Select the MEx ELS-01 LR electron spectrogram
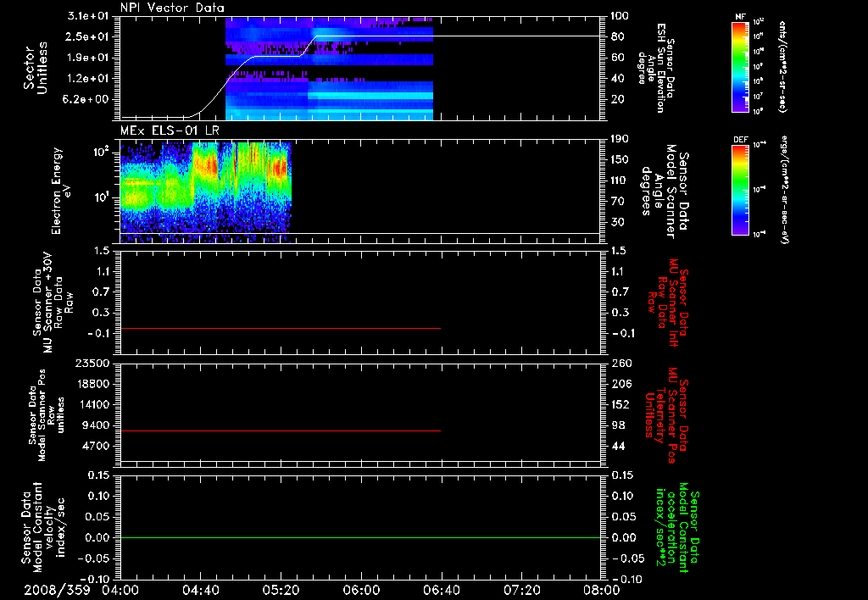This screenshot has height=600, width=868. pos(205,192)
